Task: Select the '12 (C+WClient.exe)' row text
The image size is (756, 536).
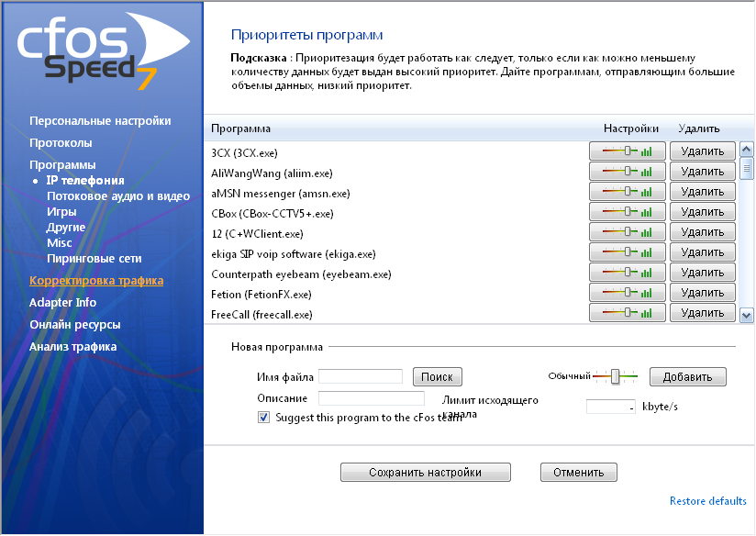Action: pyautogui.click(x=258, y=234)
